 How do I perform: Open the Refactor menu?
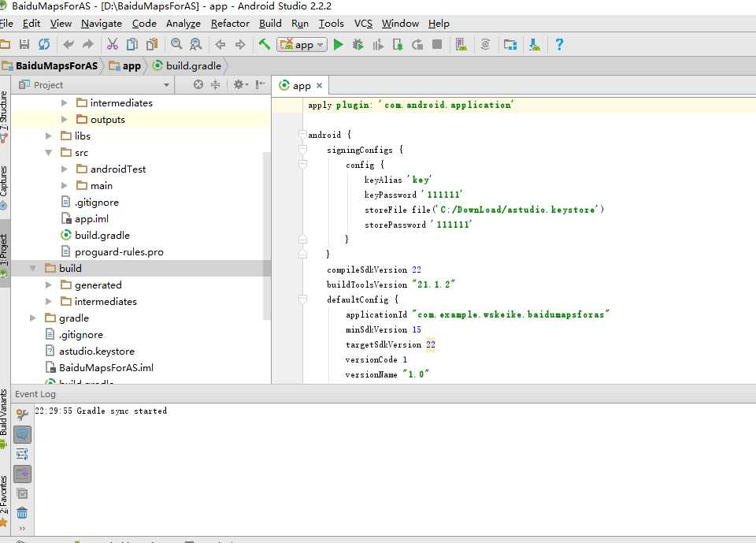230,23
